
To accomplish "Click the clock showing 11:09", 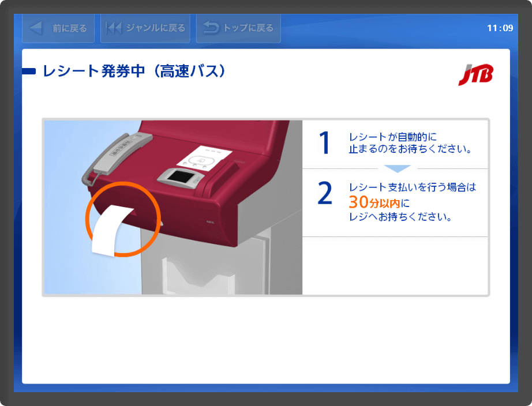I will 500,28.
